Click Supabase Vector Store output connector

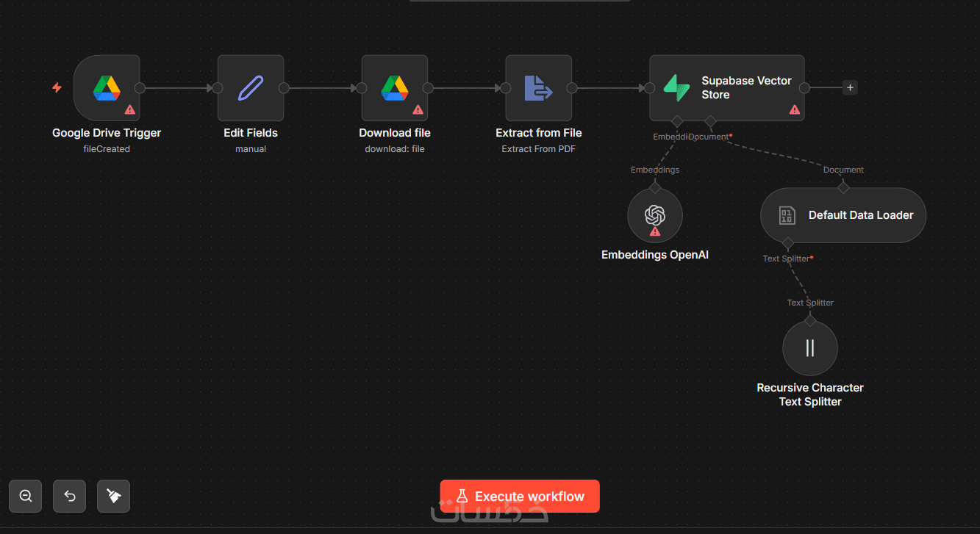pyautogui.click(x=804, y=88)
